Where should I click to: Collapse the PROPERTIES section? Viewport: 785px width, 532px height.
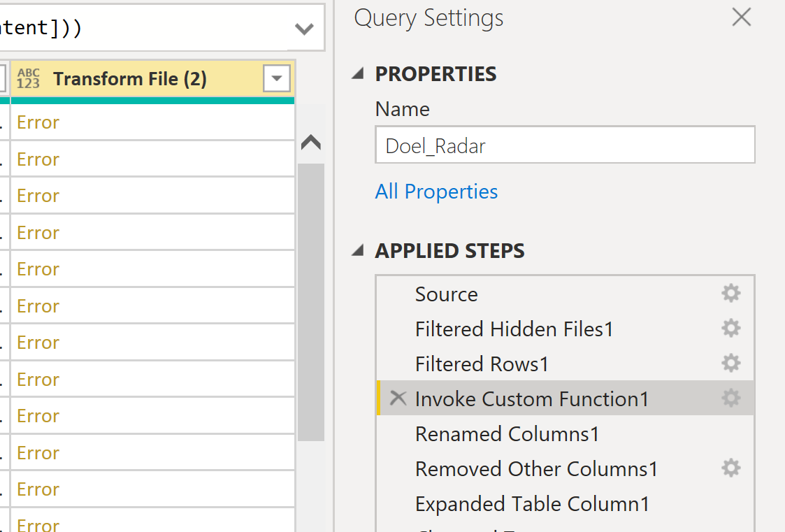[358, 74]
